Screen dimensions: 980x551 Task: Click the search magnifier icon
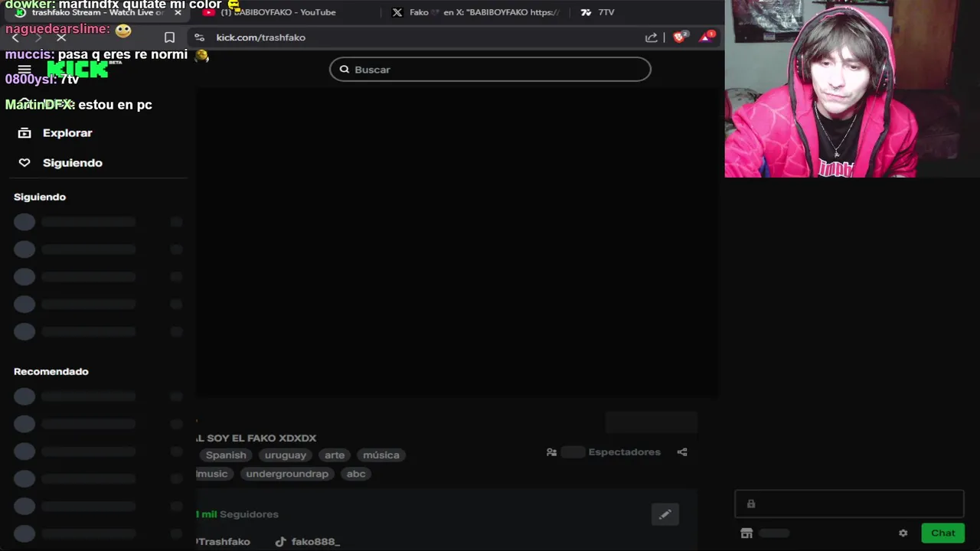[x=345, y=70]
